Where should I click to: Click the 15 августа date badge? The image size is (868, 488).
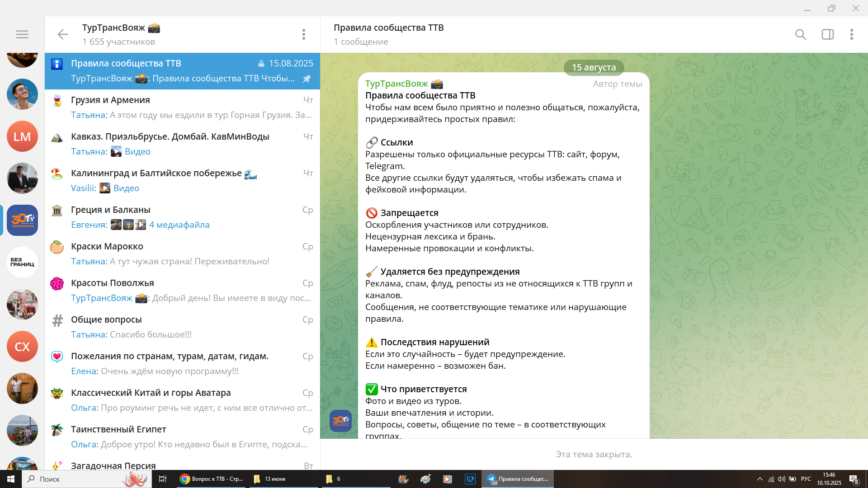pos(594,67)
